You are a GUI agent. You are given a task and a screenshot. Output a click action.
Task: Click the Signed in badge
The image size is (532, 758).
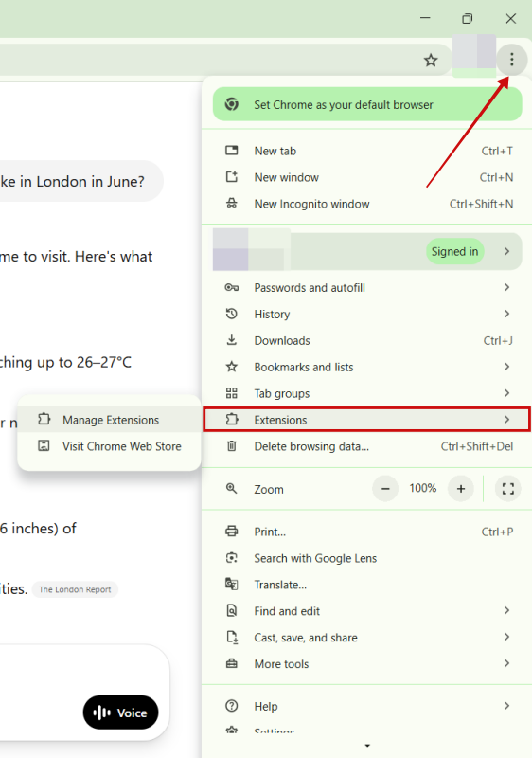pos(454,251)
